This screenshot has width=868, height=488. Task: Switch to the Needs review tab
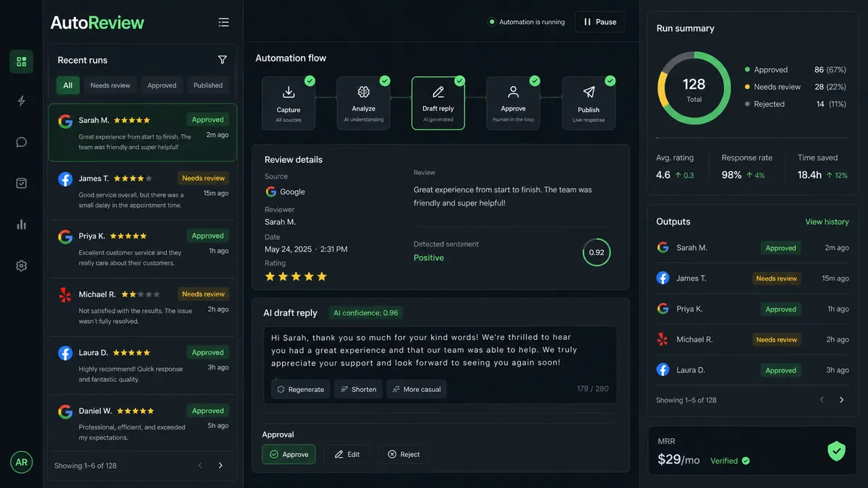pyautogui.click(x=111, y=85)
